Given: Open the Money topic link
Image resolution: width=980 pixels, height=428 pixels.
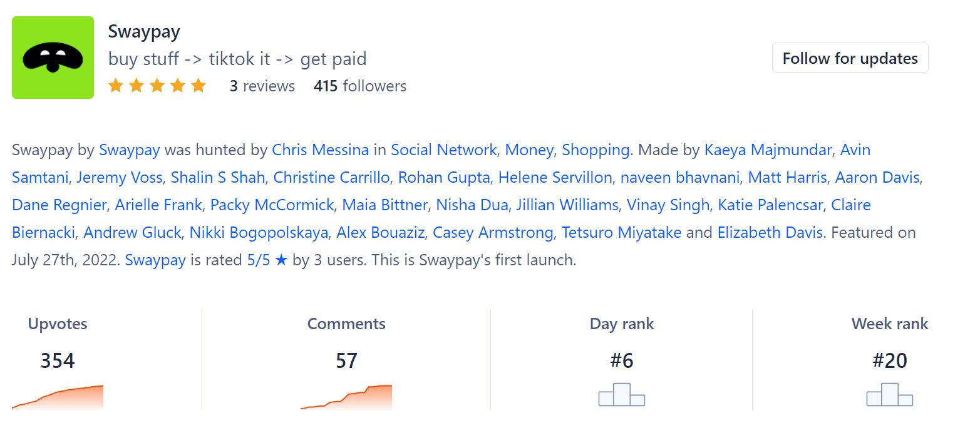Looking at the screenshot, I should pos(529,150).
